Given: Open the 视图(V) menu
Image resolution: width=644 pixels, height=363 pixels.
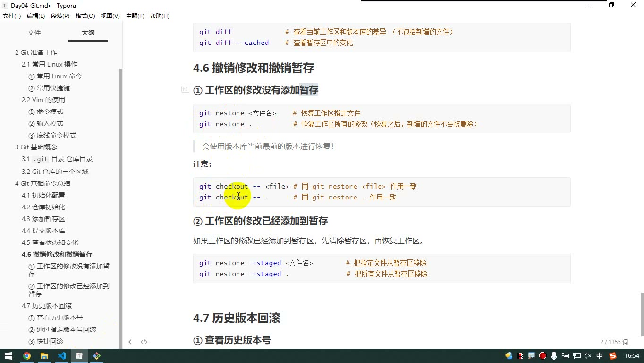Looking at the screenshot, I should pos(110,16).
